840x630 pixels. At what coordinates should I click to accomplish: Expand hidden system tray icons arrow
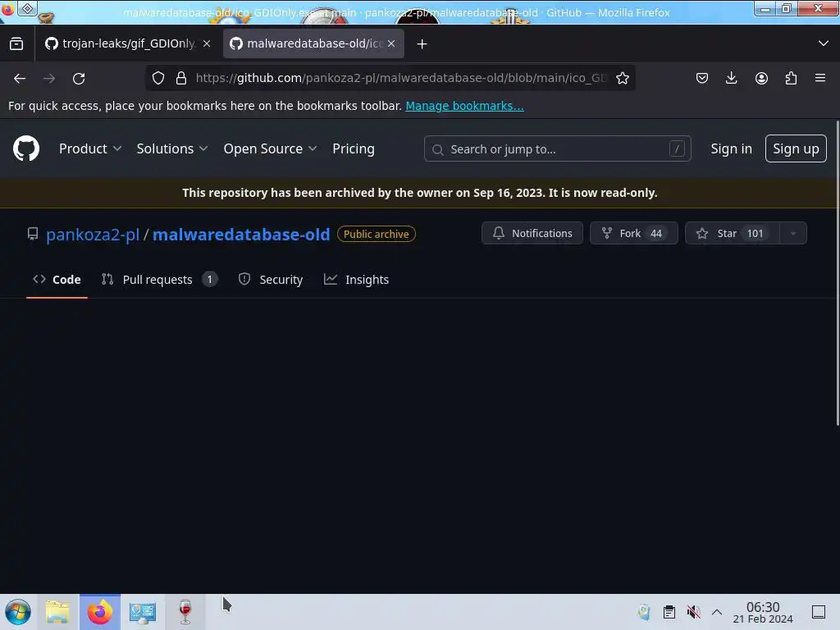tap(717, 612)
